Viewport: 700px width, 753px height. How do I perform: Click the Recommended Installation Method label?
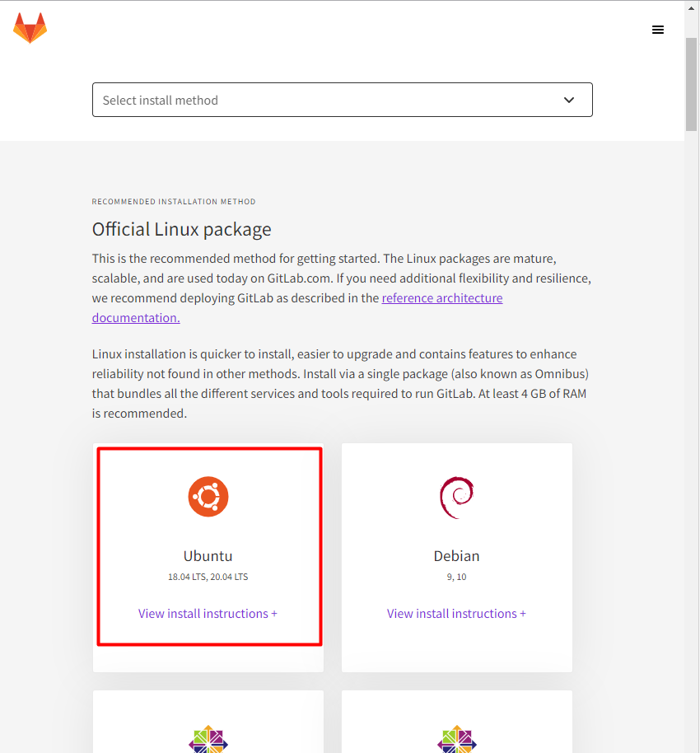173,202
